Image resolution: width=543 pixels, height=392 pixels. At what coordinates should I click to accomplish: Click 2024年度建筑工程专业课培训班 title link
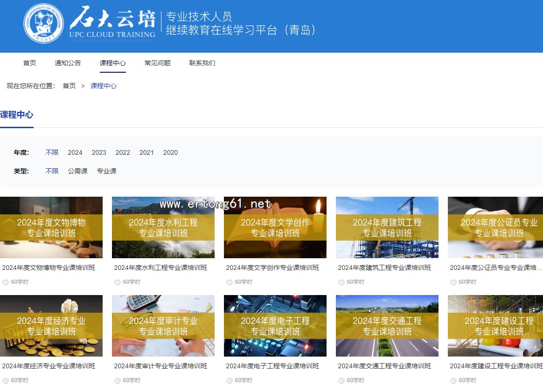(384, 268)
